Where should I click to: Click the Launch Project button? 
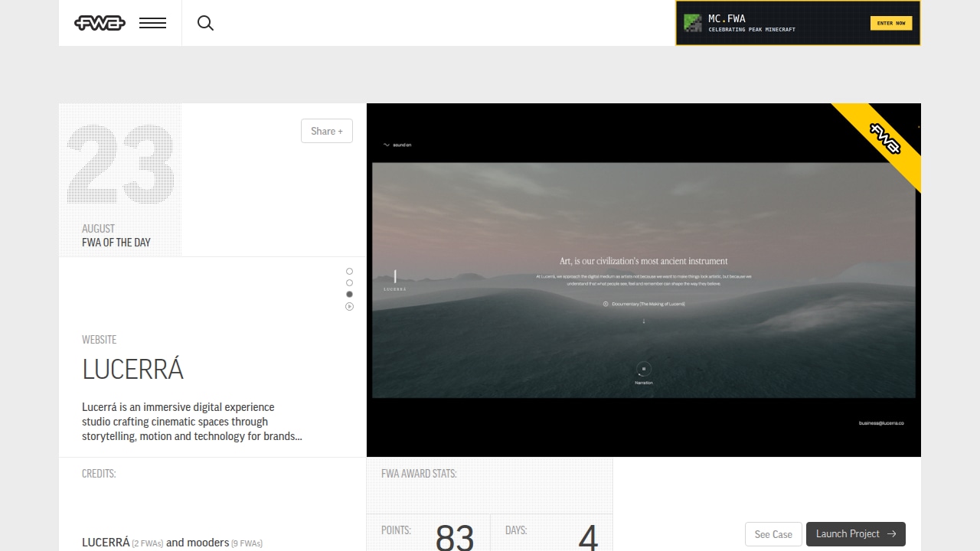[856, 534]
